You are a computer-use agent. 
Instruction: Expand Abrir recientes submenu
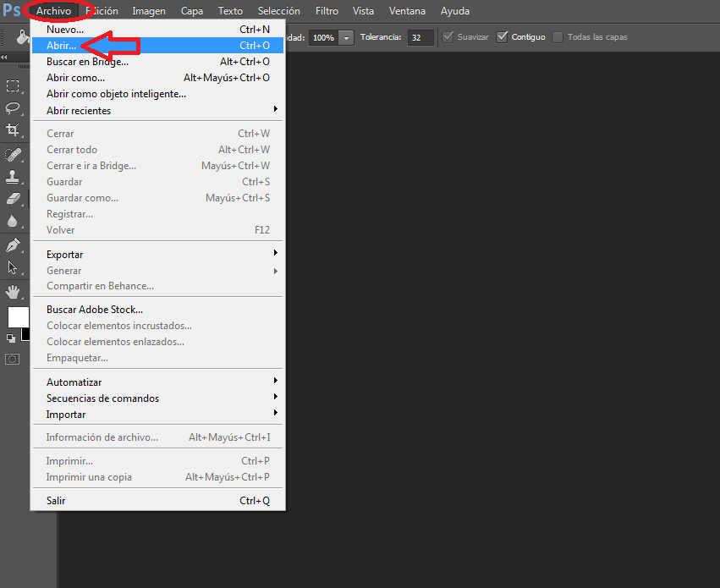coord(157,110)
